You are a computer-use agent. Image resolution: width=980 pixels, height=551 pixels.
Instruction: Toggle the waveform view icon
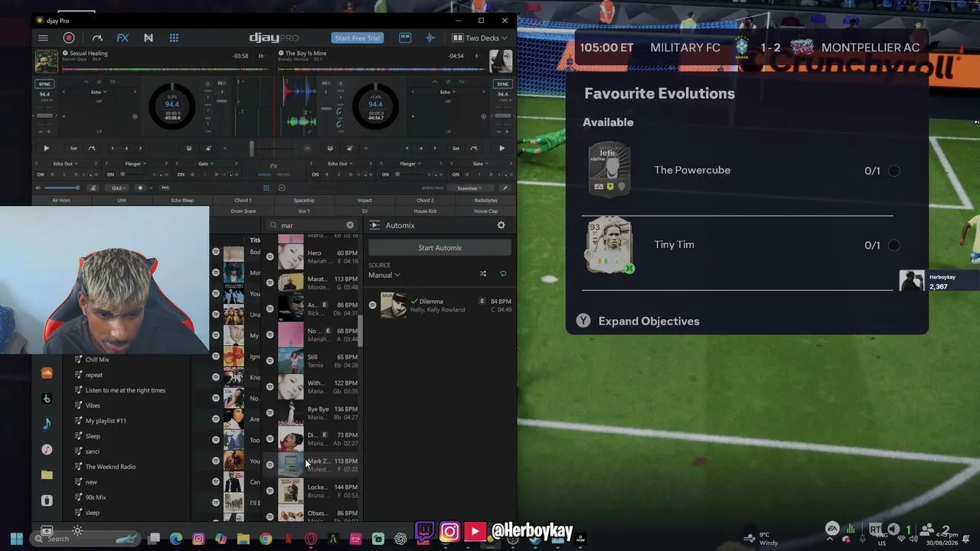pos(430,37)
